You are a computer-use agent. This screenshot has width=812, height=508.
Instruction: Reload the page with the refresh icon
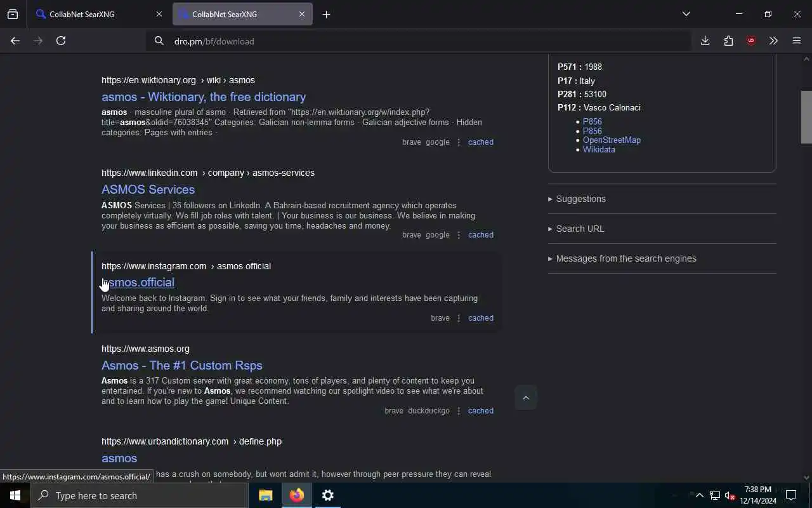(x=61, y=41)
